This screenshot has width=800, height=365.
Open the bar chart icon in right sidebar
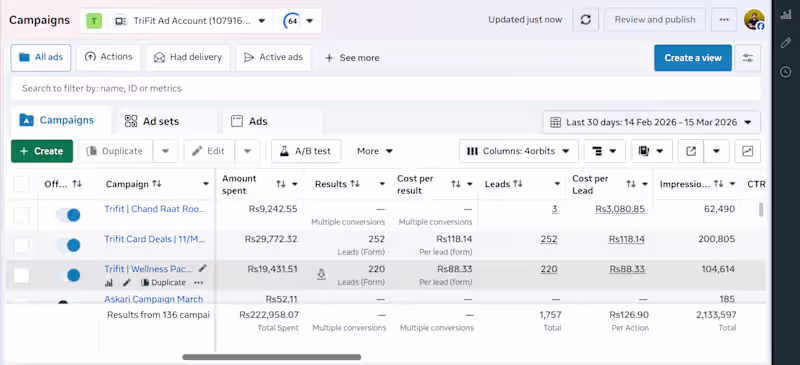[x=786, y=15]
